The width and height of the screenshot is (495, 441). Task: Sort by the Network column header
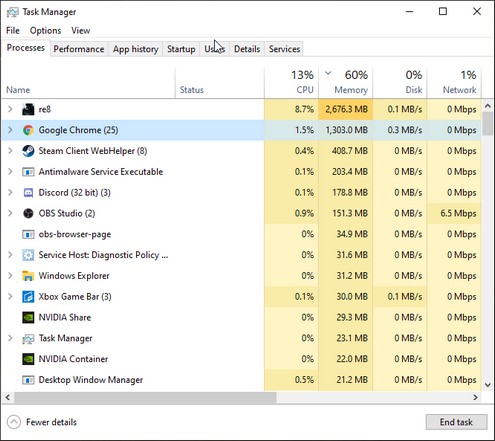coord(454,84)
